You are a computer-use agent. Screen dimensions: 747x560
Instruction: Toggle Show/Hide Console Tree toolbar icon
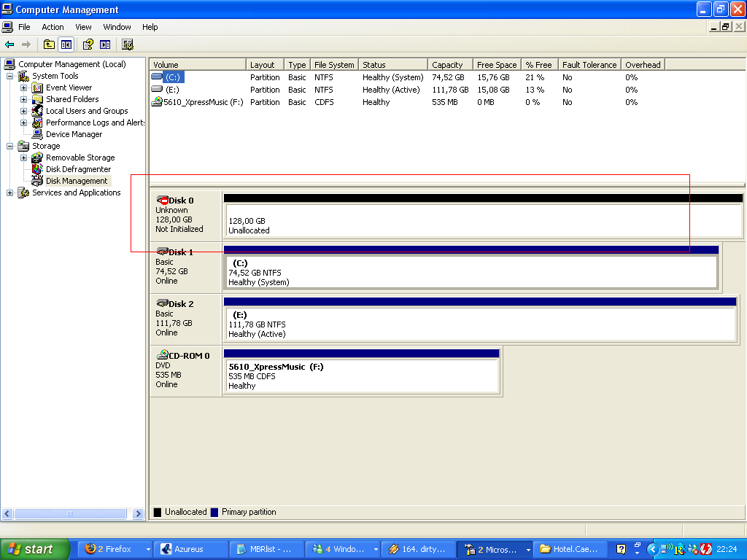click(x=66, y=44)
